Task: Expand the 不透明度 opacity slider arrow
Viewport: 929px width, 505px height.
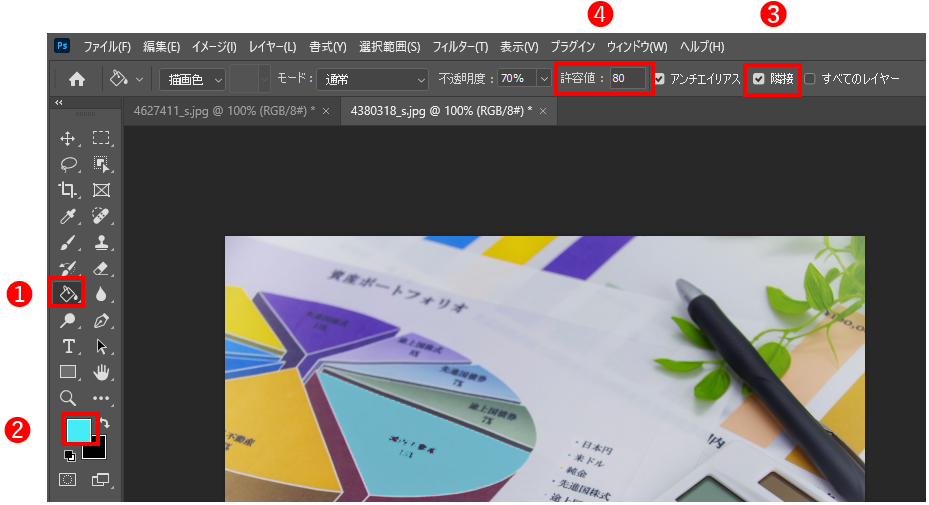Action: (x=543, y=79)
